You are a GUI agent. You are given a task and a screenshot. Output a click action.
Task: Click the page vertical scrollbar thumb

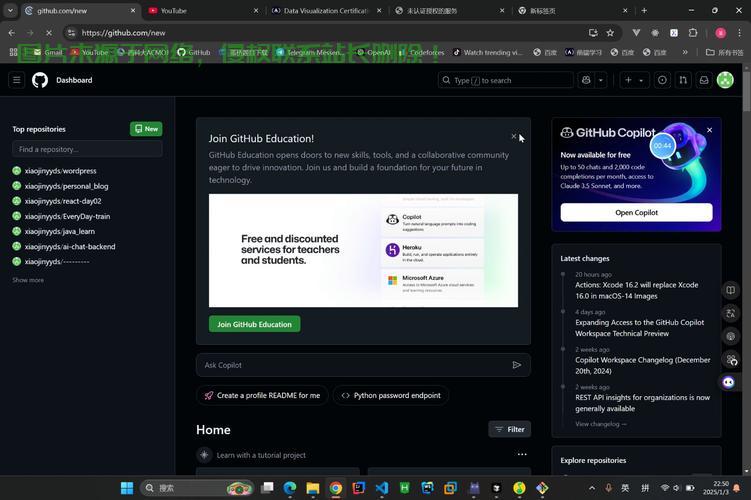(x=746, y=90)
